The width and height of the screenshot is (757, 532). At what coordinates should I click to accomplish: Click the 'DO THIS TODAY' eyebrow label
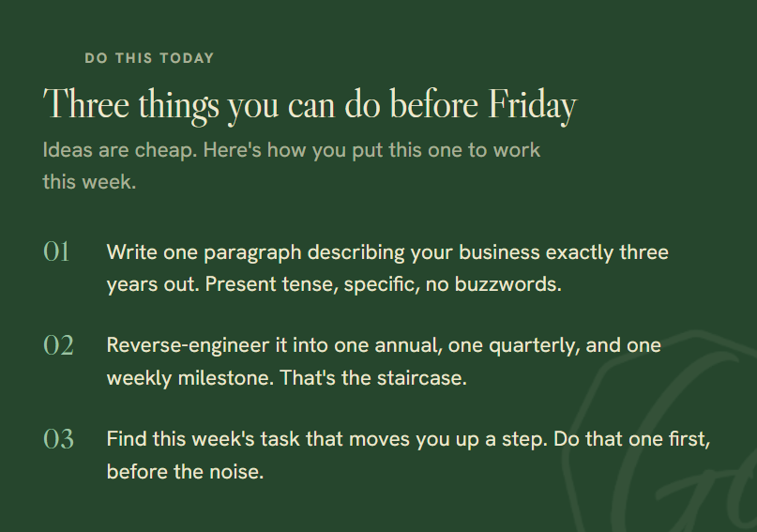tap(149, 58)
